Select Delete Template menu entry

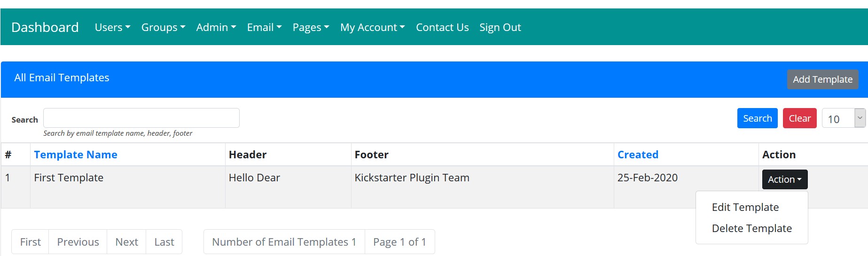[x=751, y=228]
